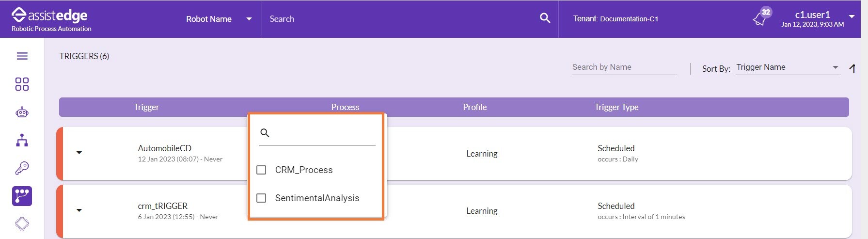The width and height of the screenshot is (868, 239).
Task: Expand the AutomobileCD trigger row
Action: click(79, 153)
